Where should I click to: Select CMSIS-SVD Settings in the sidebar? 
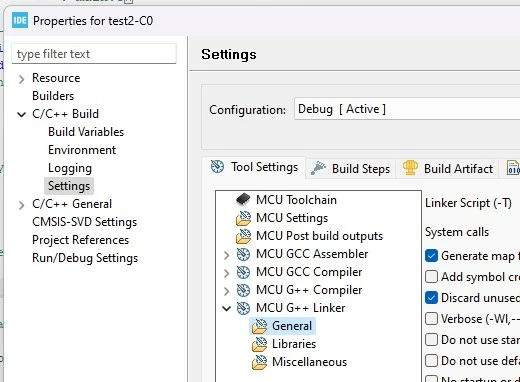[x=85, y=222]
